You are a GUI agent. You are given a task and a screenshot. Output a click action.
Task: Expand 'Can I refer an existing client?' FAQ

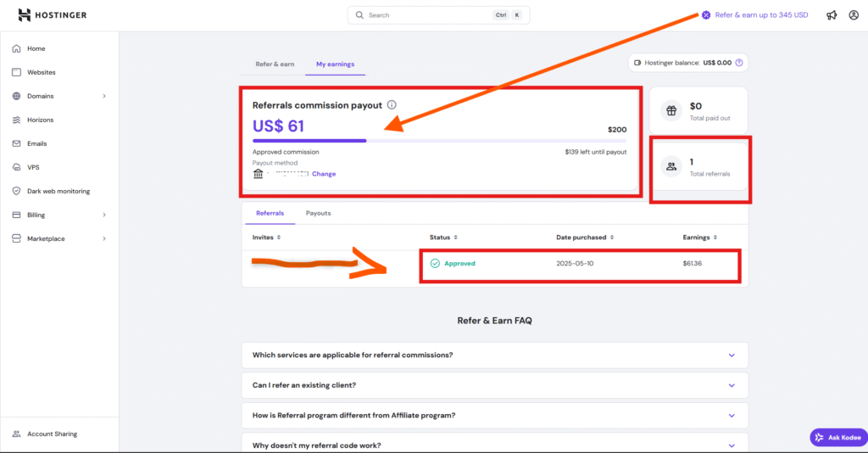click(x=495, y=385)
